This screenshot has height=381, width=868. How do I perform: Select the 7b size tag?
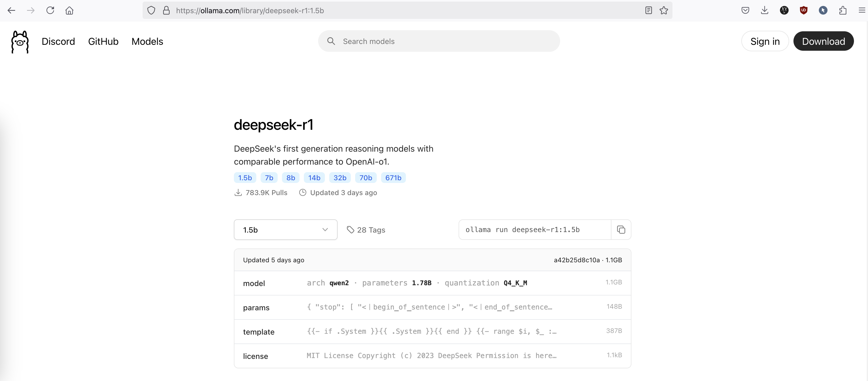(269, 178)
